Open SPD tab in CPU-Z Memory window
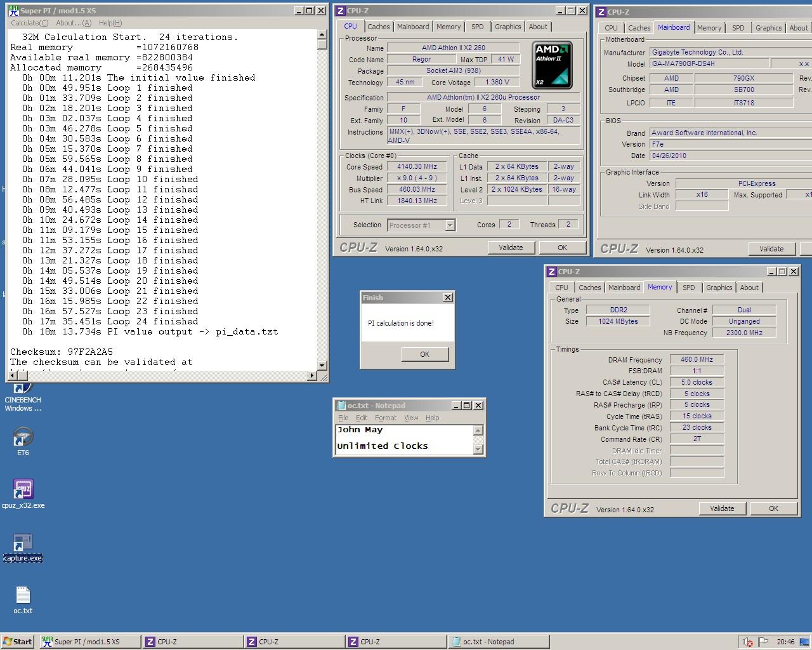This screenshot has height=650, width=812. coord(688,288)
